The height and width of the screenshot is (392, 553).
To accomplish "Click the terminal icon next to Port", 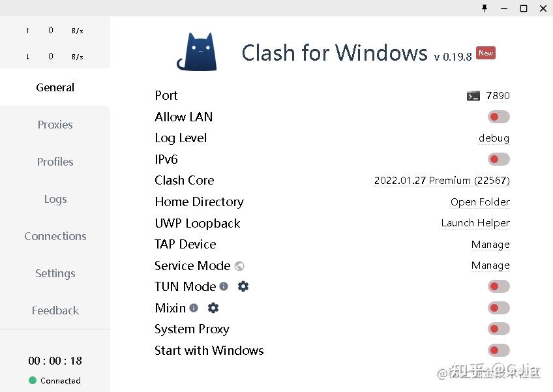I will (473, 96).
